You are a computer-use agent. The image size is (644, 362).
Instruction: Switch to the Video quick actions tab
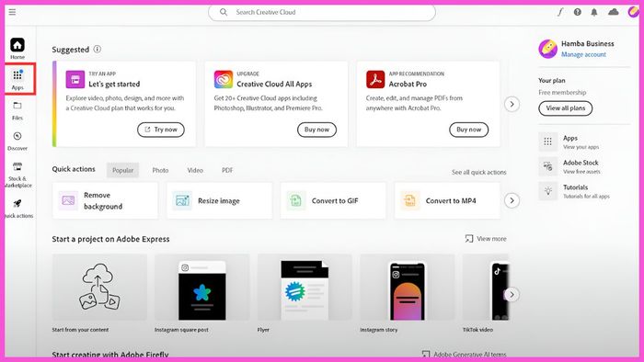pyautogui.click(x=195, y=170)
